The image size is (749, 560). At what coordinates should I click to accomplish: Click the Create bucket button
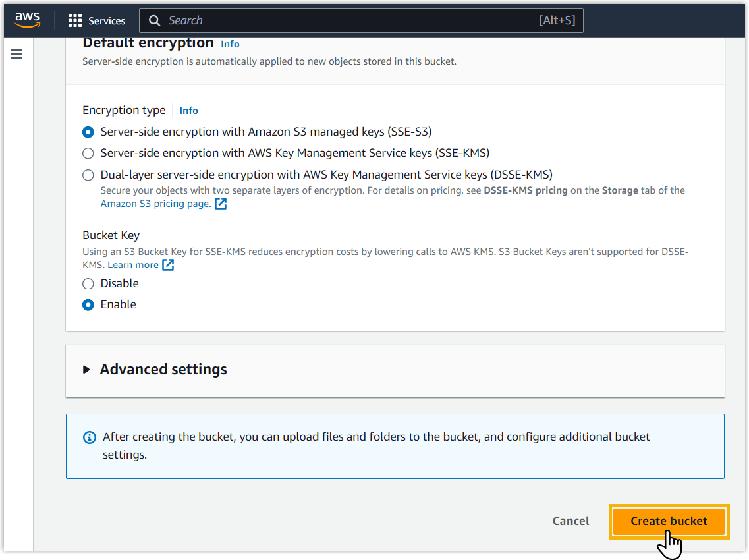click(x=669, y=521)
